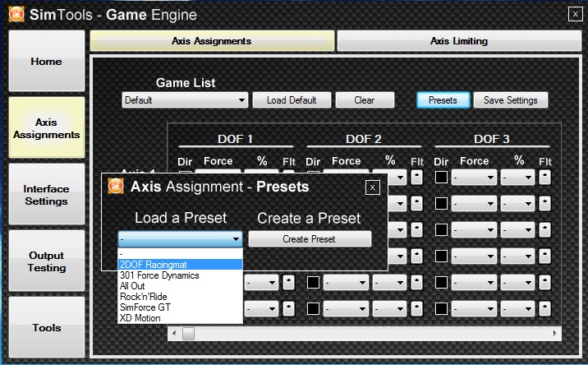Click DOF 2 Flt stepper in the bottom axis row

(x=416, y=308)
